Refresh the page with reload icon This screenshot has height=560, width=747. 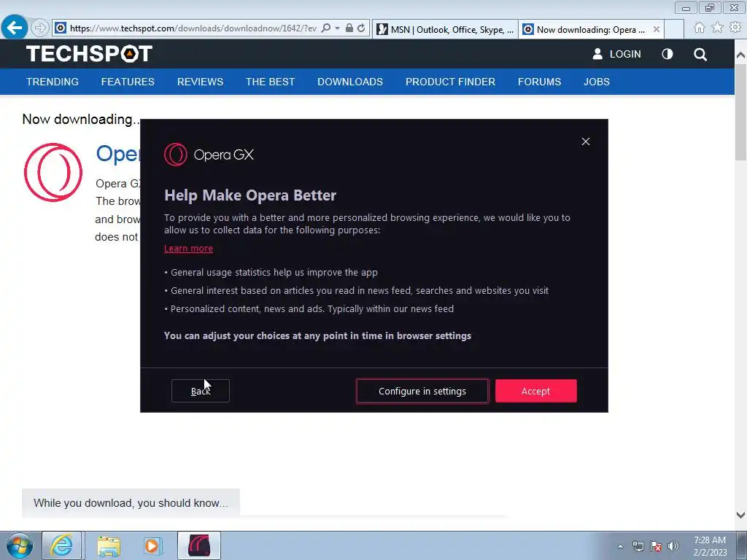pyautogui.click(x=362, y=28)
